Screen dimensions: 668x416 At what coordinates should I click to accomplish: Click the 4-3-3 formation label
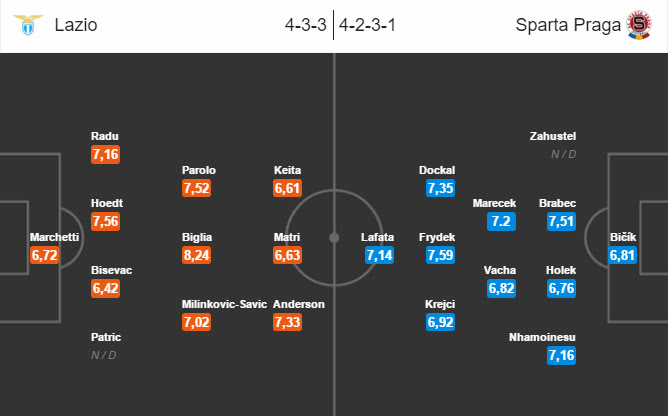(305, 25)
